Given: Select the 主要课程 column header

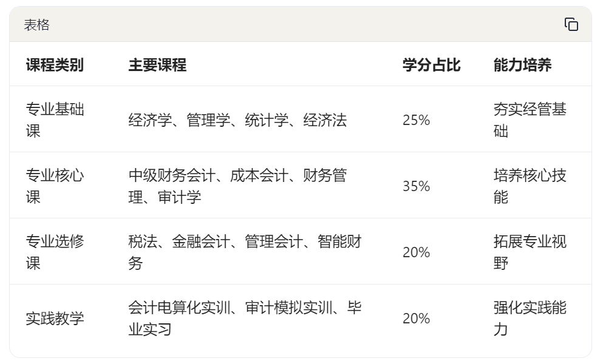Looking at the screenshot, I should tap(157, 64).
